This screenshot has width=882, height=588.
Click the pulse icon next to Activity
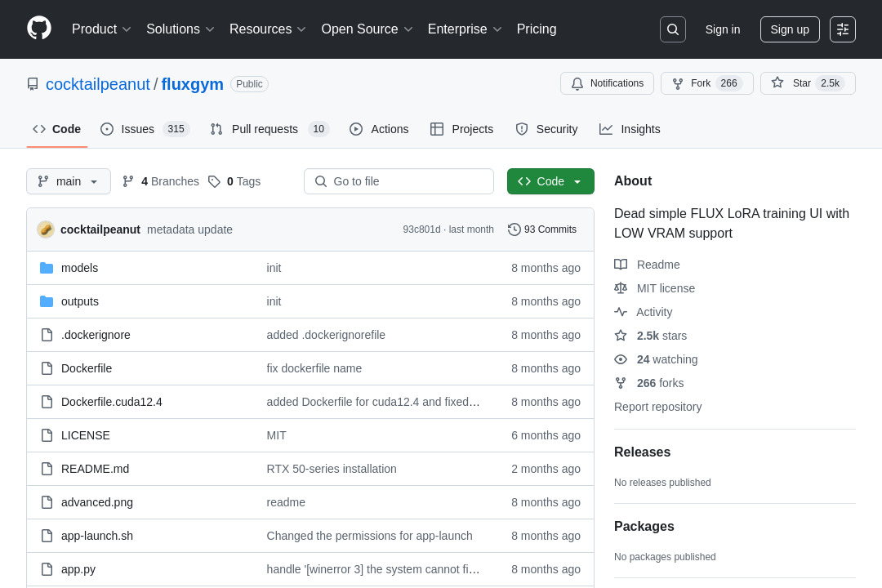pos(621,312)
